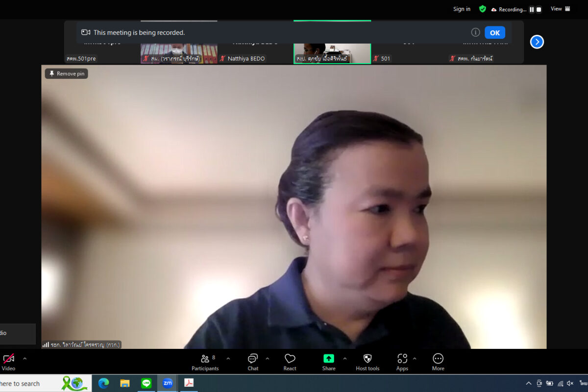Open the Apps menu
The width and height of the screenshot is (588, 392).
point(402,362)
